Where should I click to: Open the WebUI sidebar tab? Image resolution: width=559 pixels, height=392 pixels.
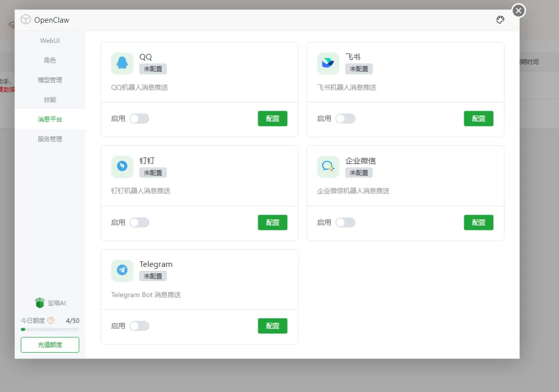(x=50, y=40)
